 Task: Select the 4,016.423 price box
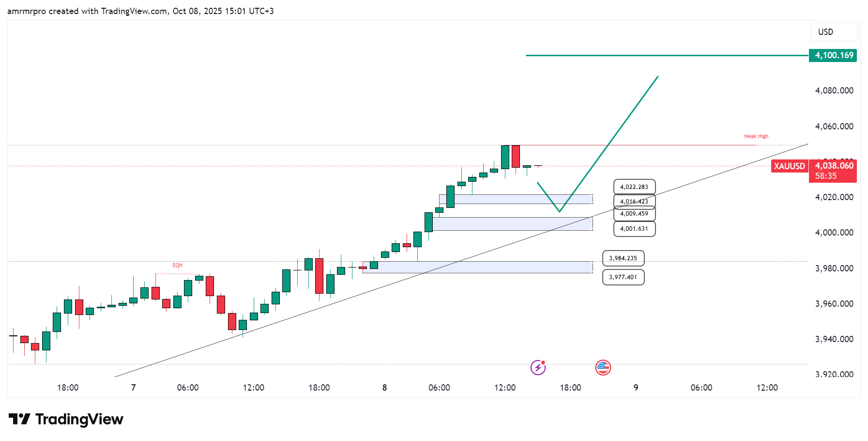point(634,201)
